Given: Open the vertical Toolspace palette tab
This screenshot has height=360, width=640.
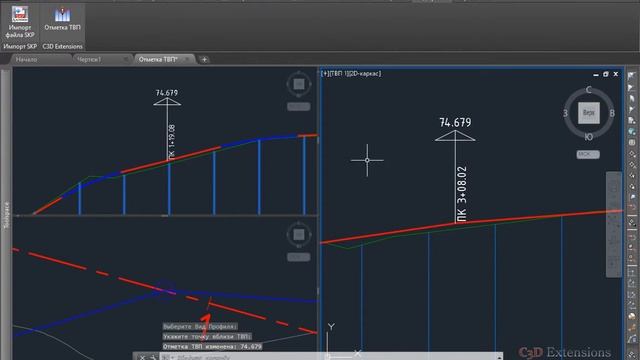Looking at the screenshot, I should pos(6,214).
